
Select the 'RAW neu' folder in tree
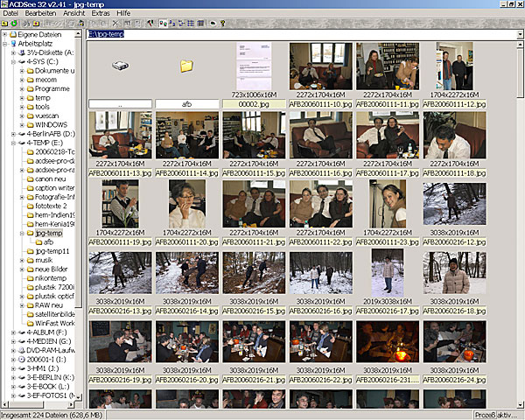(x=49, y=304)
